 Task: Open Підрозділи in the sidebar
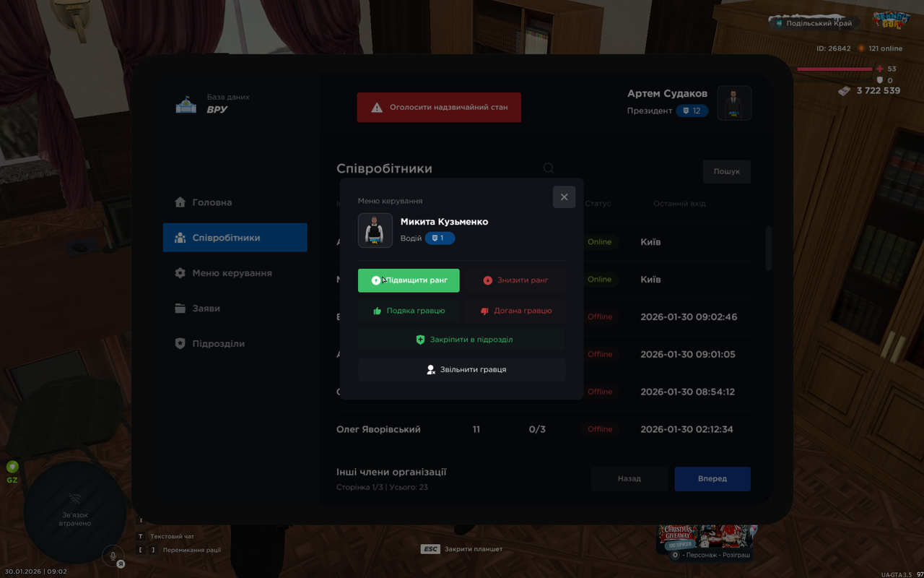pyautogui.click(x=235, y=344)
